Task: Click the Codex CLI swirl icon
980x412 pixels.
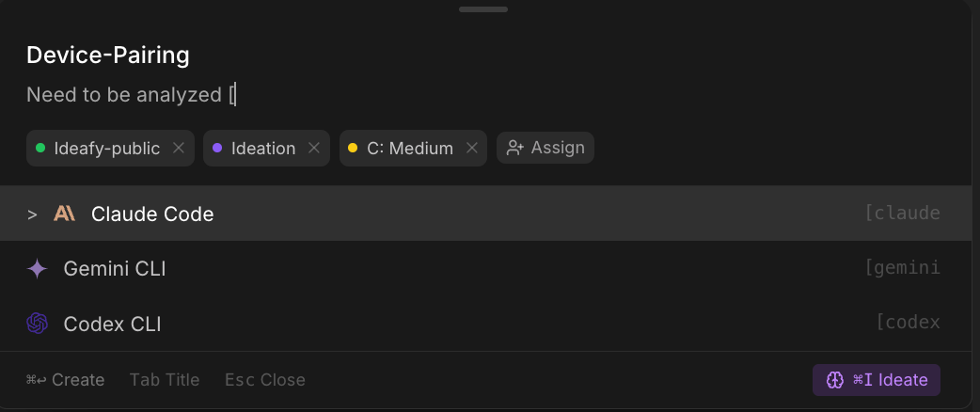Action: point(37,324)
